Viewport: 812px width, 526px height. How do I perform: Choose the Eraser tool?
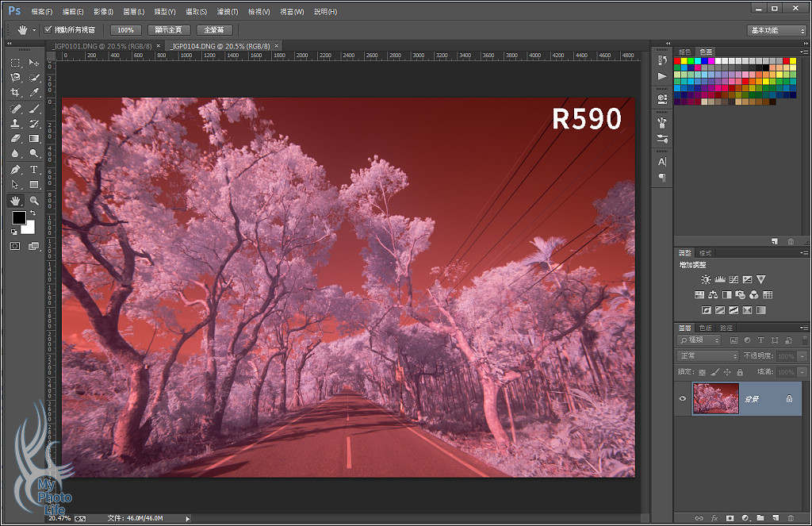tap(15, 139)
